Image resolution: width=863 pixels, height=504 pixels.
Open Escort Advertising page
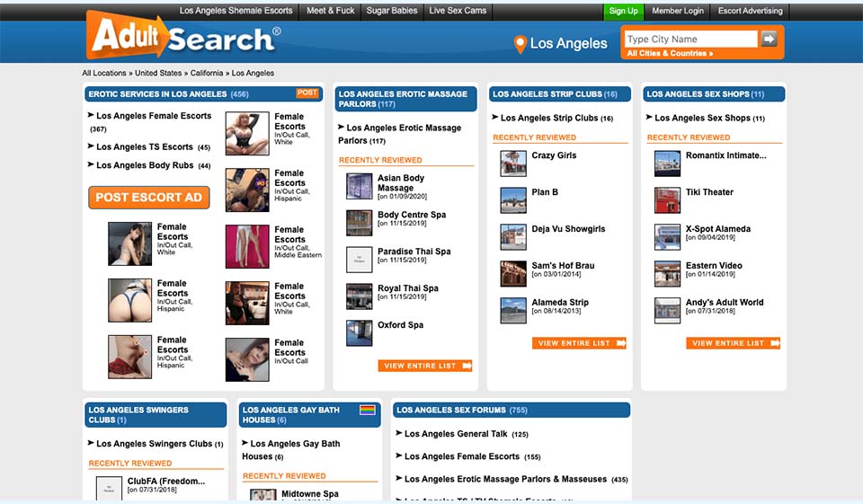tap(750, 11)
